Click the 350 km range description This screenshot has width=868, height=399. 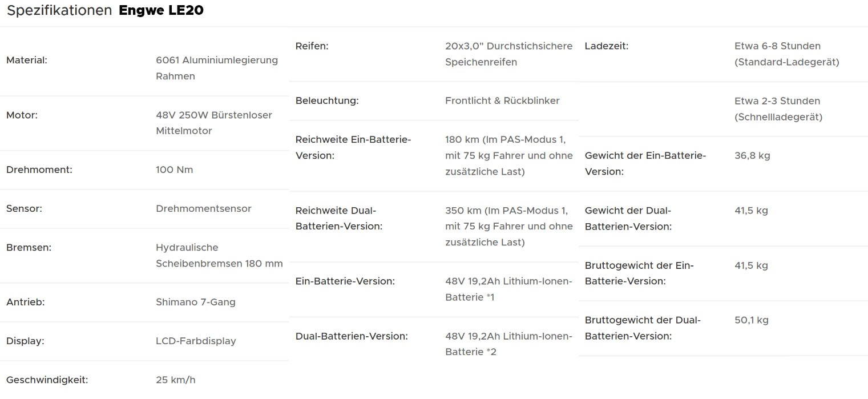(x=508, y=226)
